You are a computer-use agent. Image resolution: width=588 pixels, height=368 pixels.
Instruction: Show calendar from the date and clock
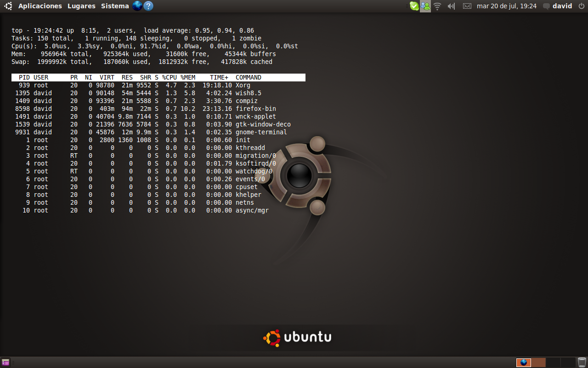click(x=507, y=6)
